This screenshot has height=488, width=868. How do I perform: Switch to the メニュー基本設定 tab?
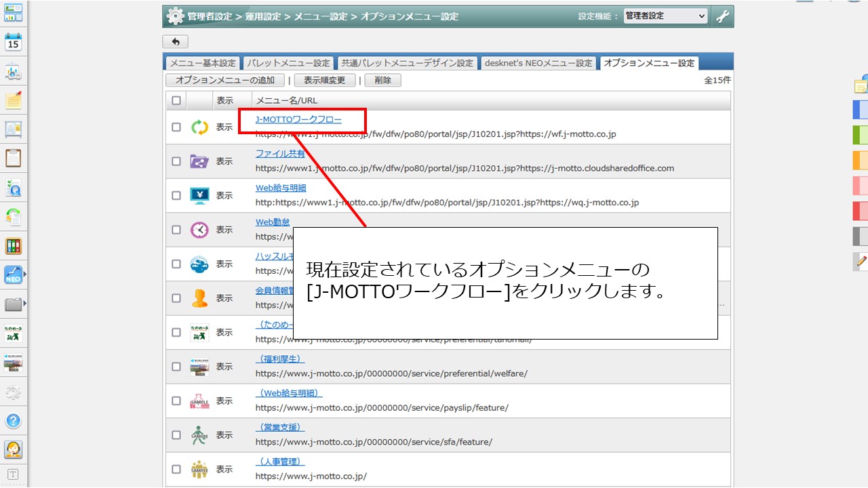pos(203,63)
